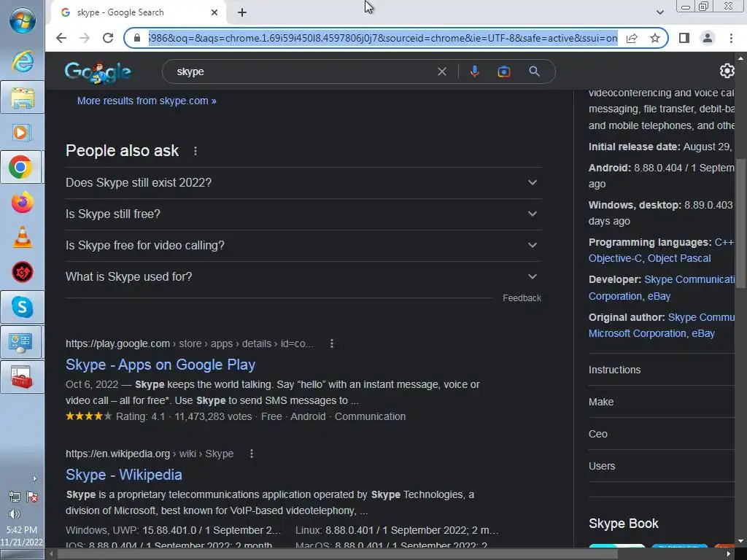Click the address bar URL
This screenshot has height=560, width=747.
coord(382,38)
